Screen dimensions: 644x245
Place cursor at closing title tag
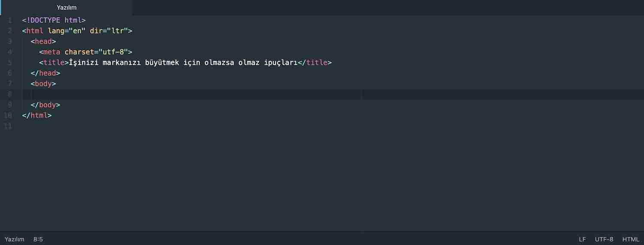coord(315,62)
